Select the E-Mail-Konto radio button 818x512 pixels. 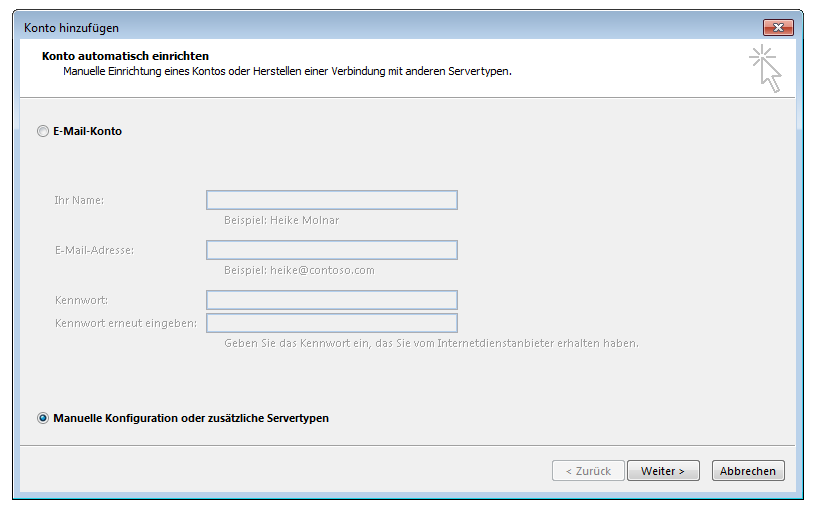pyautogui.click(x=43, y=131)
